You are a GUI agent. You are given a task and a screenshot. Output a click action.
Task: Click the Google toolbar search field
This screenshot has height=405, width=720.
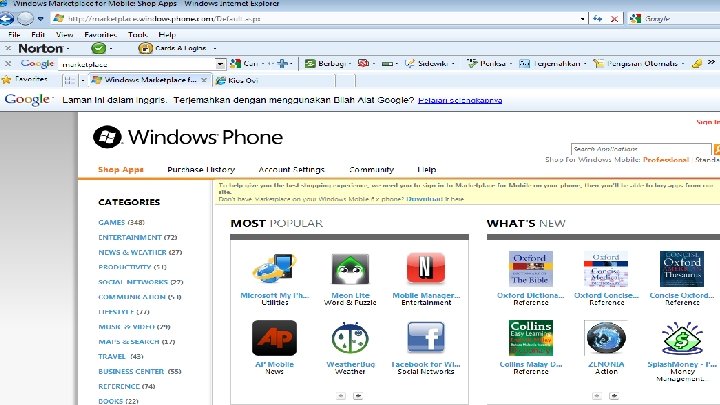tap(137, 64)
